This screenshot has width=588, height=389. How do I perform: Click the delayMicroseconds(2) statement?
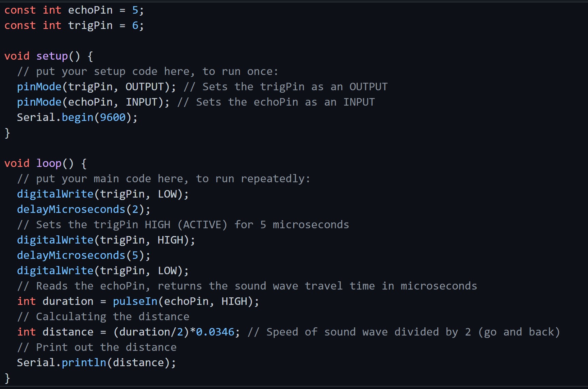84,209
